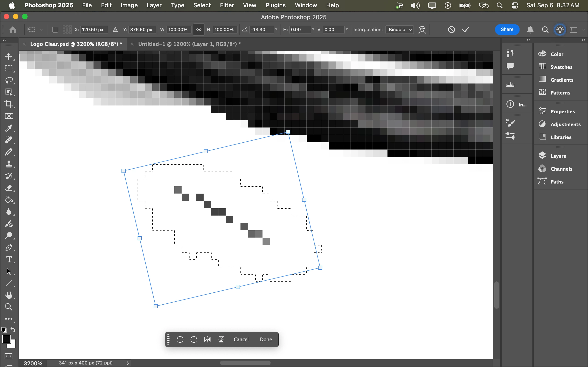Click the Flip Horizontal icon
The height and width of the screenshot is (367, 588).
click(207, 339)
